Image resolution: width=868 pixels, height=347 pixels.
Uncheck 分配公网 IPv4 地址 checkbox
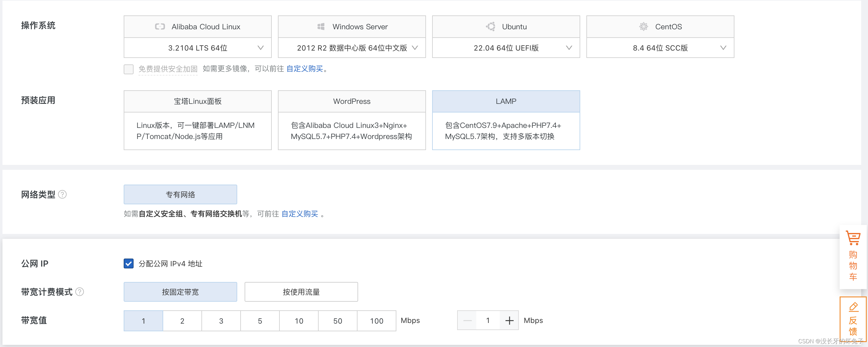point(128,263)
